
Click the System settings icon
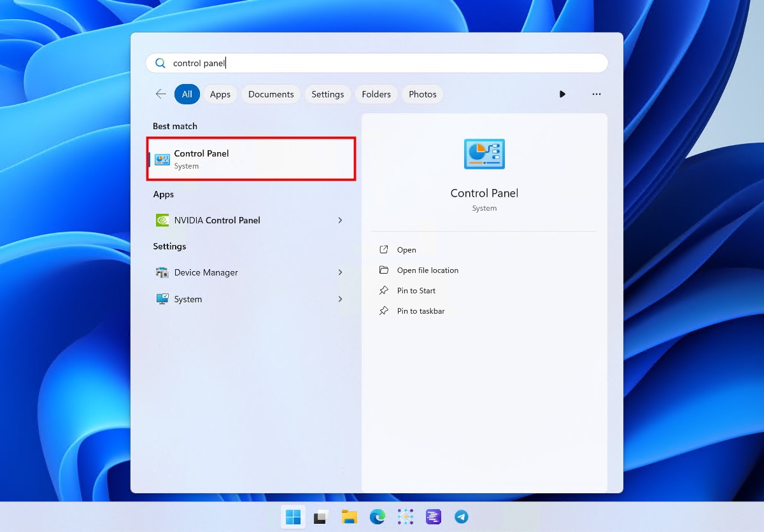[x=162, y=299]
